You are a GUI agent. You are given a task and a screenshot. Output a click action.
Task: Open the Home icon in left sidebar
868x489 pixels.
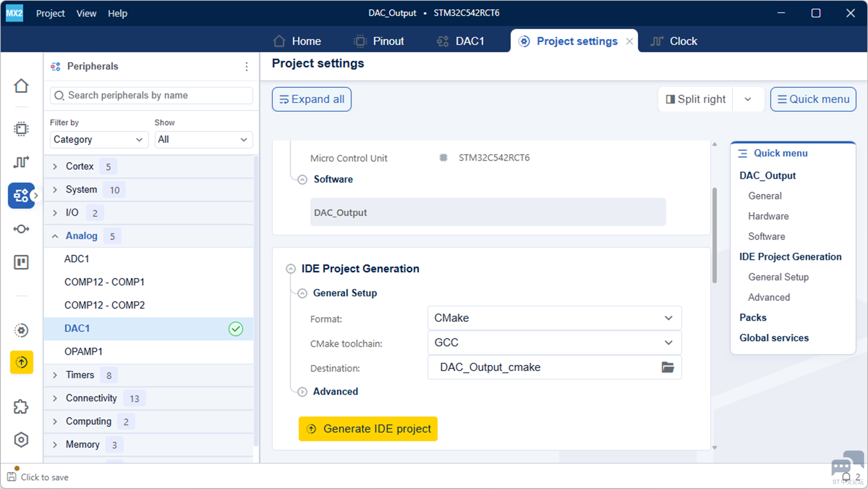pos(21,86)
